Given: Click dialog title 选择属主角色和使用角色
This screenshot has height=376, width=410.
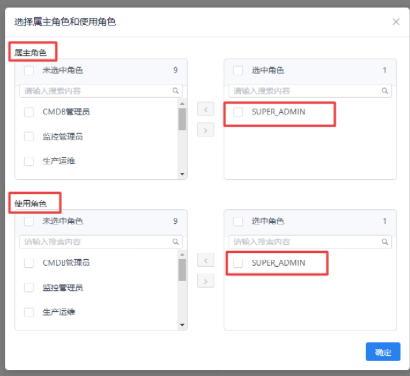Looking at the screenshot, I should [x=65, y=22].
